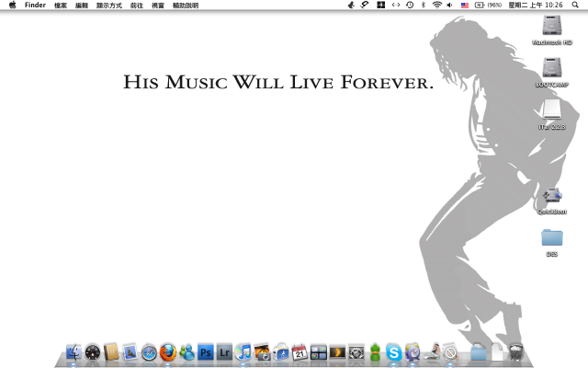Click the four-square grid menu bar icon

(381, 5)
